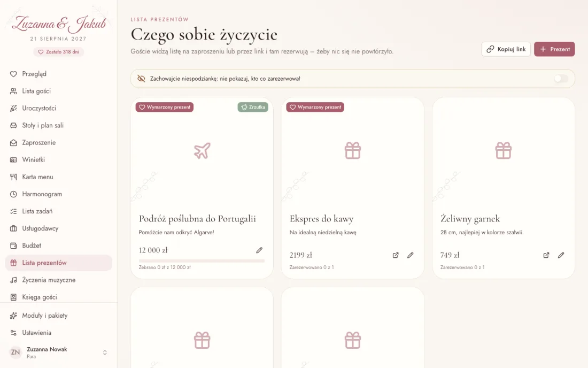Go to Lista gości
The image size is (588, 368).
58,91
